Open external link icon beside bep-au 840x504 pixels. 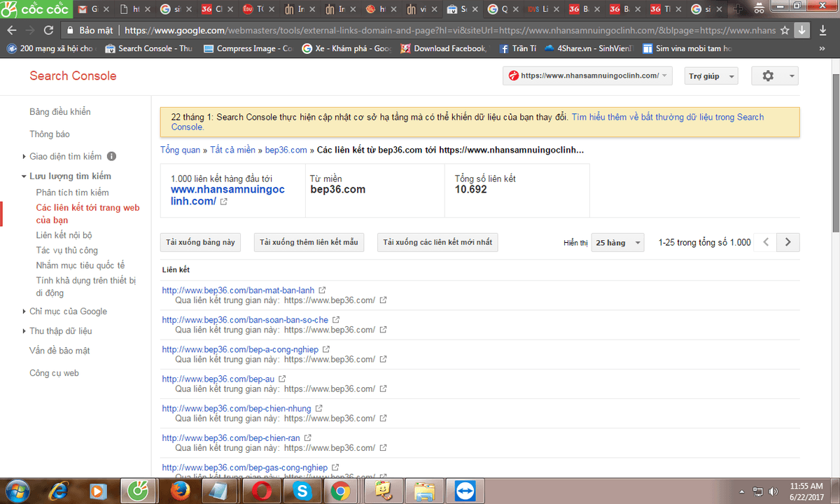(x=282, y=379)
